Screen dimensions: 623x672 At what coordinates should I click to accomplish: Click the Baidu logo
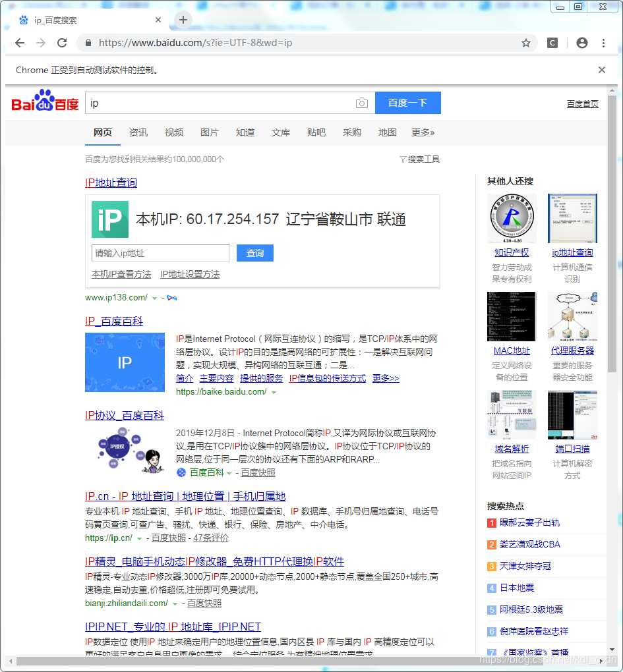pyautogui.click(x=45, y=101)
